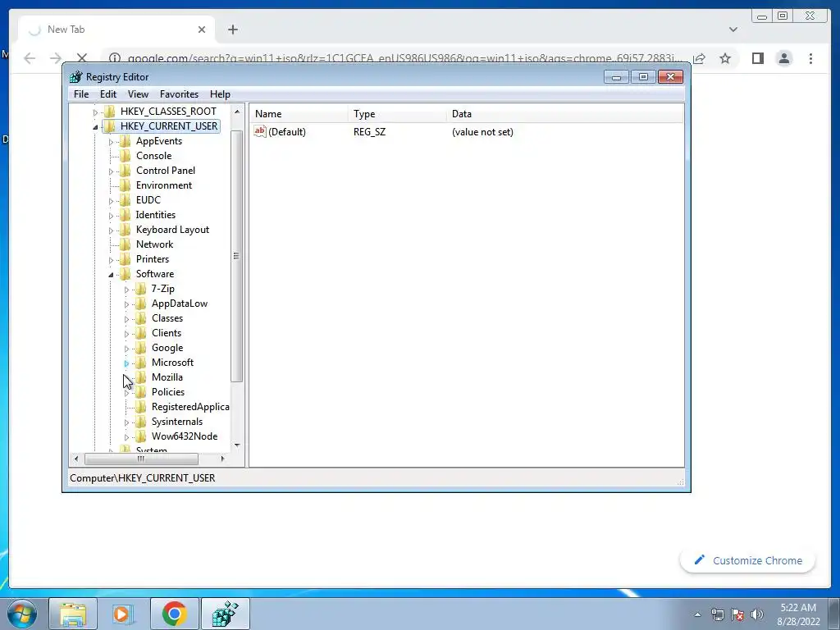The image size is (840, 630).
Task: Click the tree pane scroll up arrow
Action: [x=237, y=112]
